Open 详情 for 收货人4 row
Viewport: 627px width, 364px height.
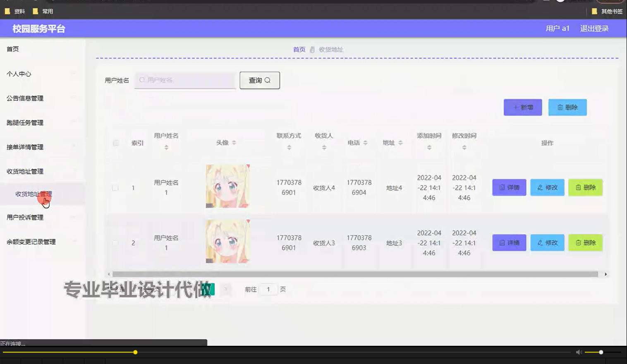509,187
